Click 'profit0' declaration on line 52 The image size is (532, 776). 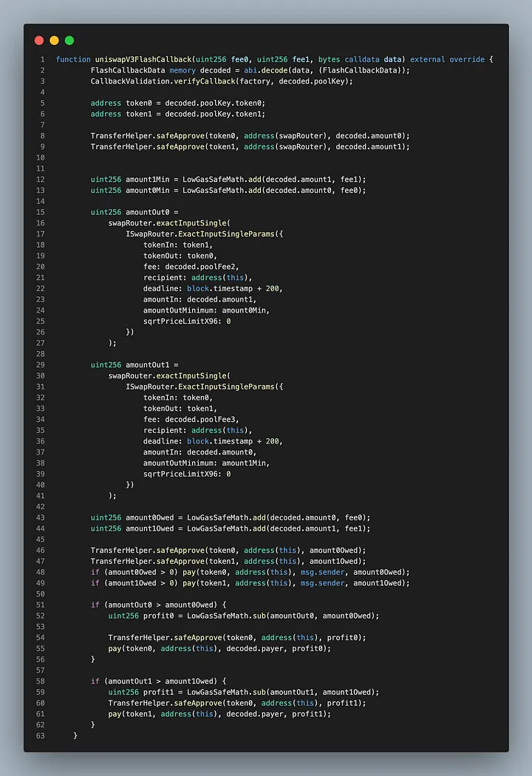point(160,616)
